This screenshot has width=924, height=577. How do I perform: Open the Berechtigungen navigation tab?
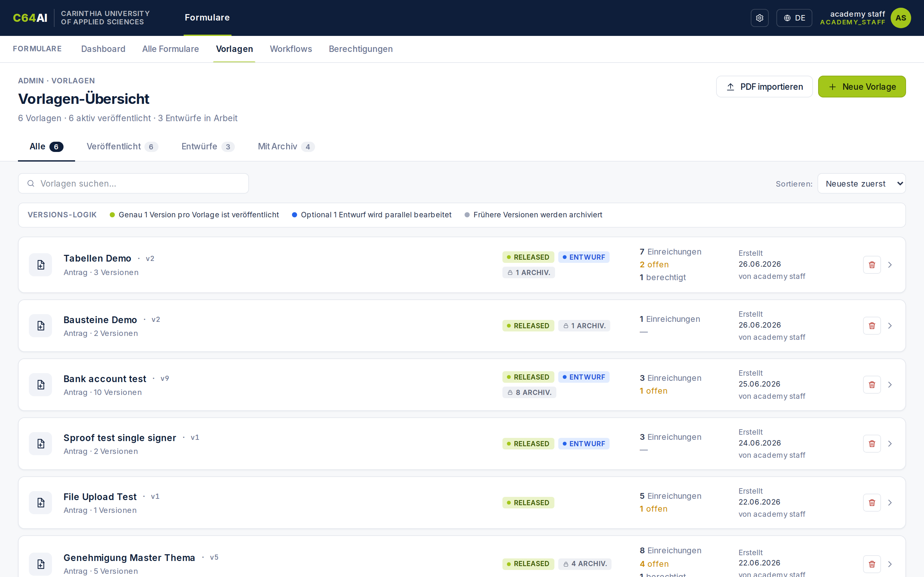360,49
